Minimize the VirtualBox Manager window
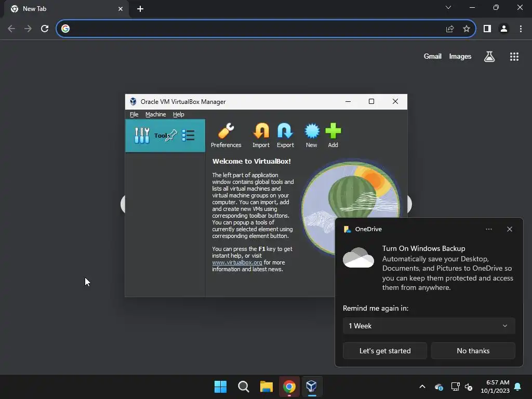The height and width of the screenshot is (399, 532). 348,101
